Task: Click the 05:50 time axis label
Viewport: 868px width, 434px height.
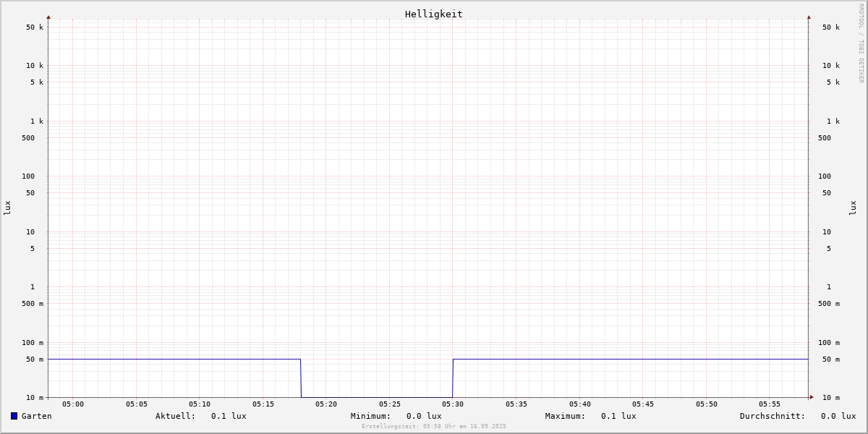Action: pyautogui.click(x=707, y=404)
